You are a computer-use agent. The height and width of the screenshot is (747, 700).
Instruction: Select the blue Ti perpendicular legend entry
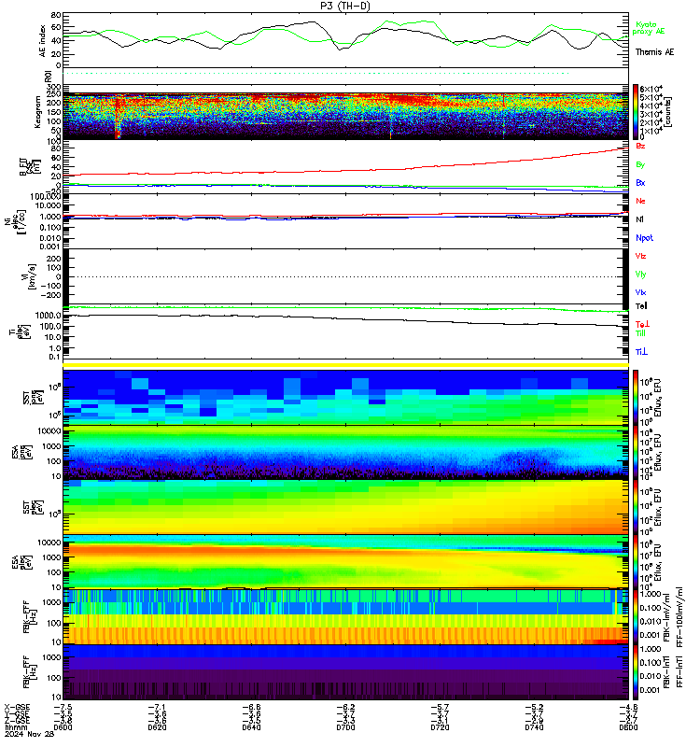[x=641, y=352]
